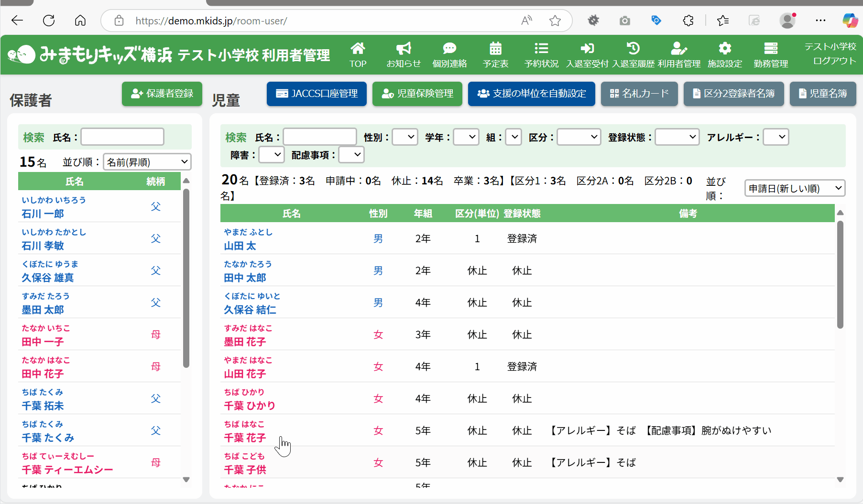863x504 pixels.
Task: Click the ログアウト link
Action: [x=834, y=61]
